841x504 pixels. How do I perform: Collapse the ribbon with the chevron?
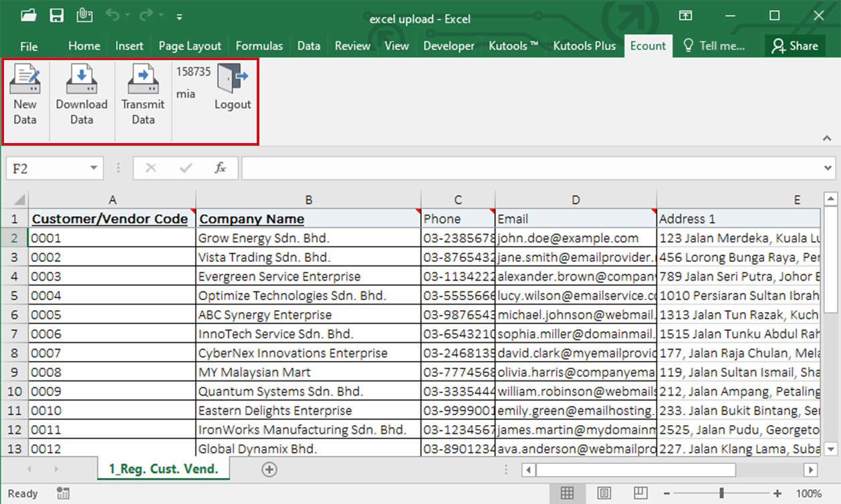(827, 138)
